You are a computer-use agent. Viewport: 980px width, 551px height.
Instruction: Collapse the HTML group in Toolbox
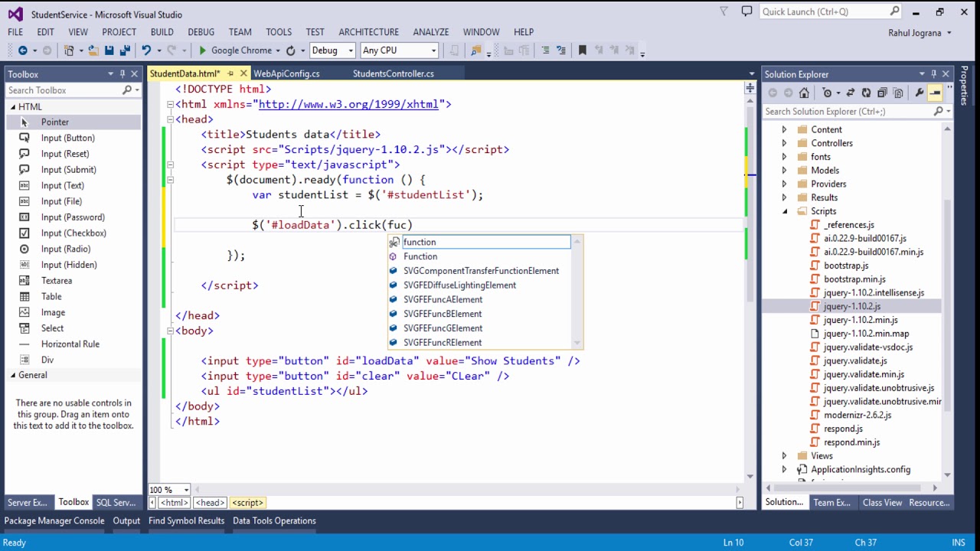[13, 107]
